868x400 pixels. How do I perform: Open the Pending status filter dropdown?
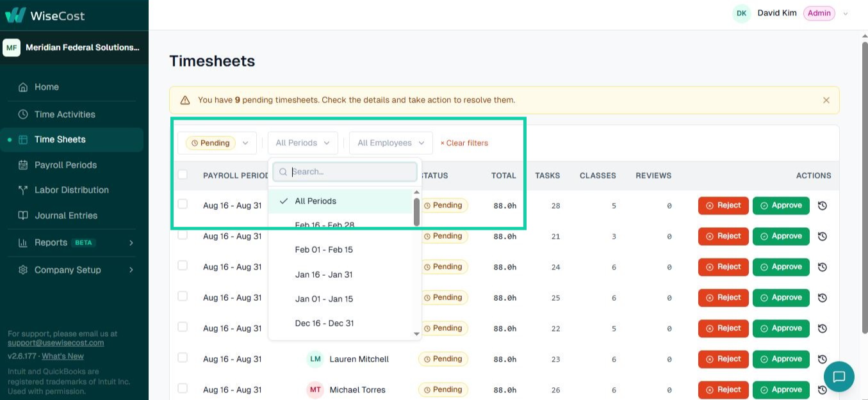point(217,143)
